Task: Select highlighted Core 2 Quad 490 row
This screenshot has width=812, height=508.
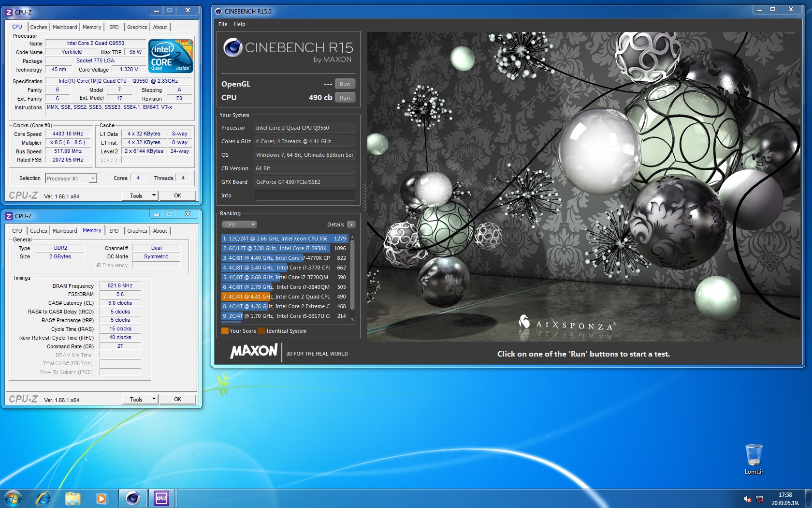Action: (285, 297)
